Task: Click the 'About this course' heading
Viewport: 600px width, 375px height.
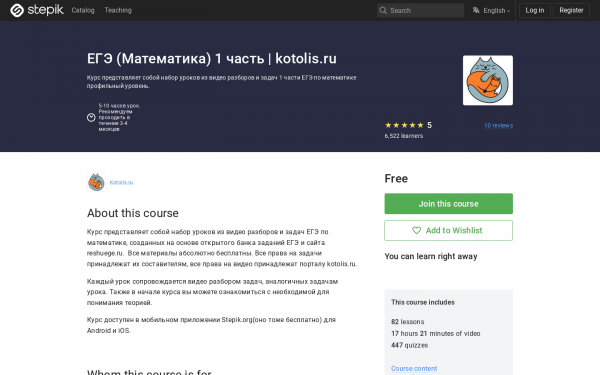Action: 133,213
